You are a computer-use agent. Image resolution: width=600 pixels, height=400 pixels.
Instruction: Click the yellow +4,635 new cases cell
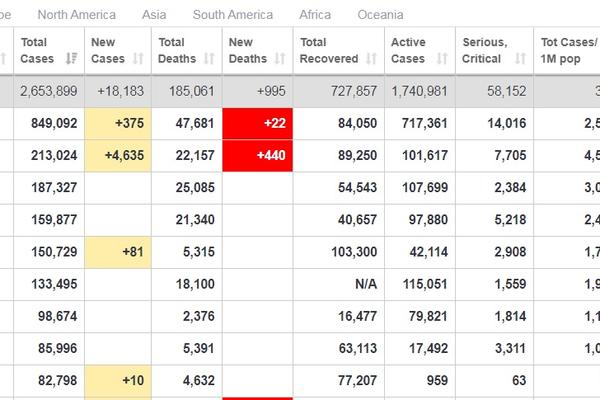point(118,155)
